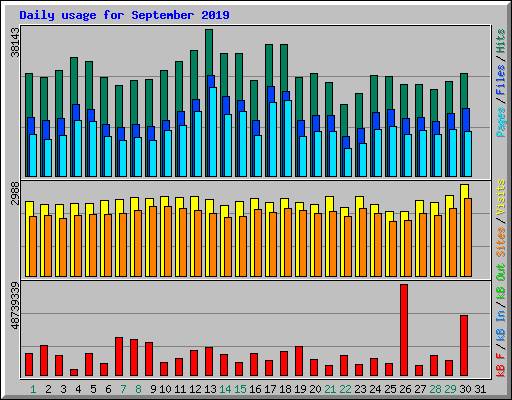Click day label 29 on the x-axis
This screenshot has height=400, width=512.
point(450,389)
